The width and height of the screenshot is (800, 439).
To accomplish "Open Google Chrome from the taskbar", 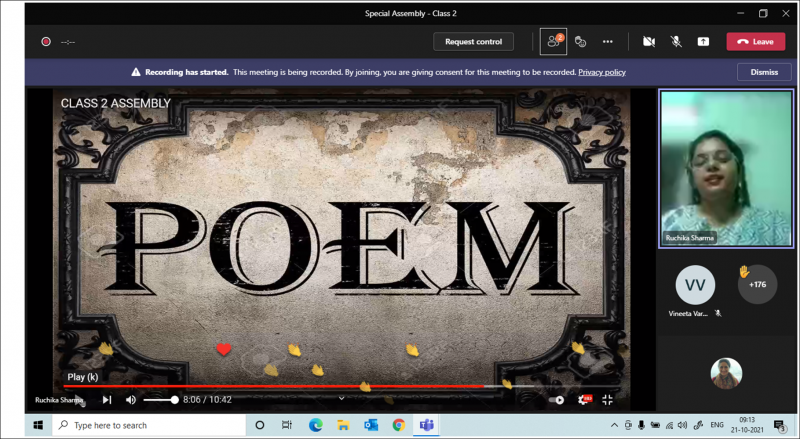I will click(398, 425).
